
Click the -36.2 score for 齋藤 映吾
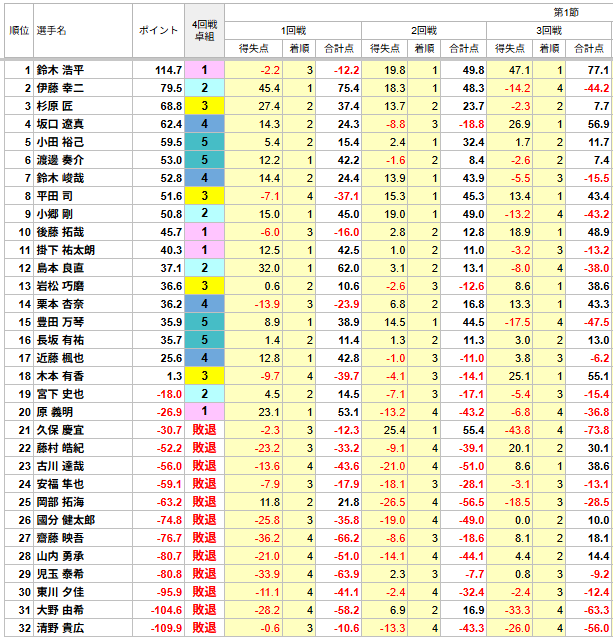point(267,538)
